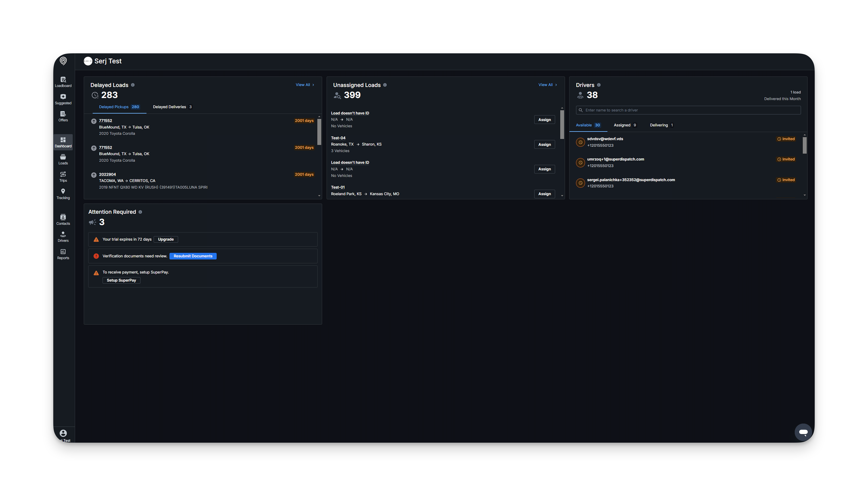Click '2019 NFNT QX80' vehicle description
This screenshot has width=868, height=496.
pos(153,187)
